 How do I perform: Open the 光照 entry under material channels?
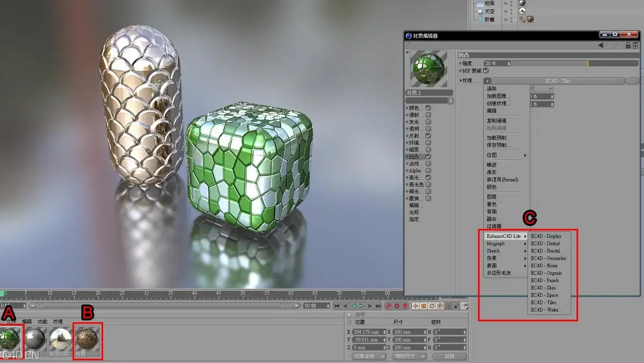(414, 212)
